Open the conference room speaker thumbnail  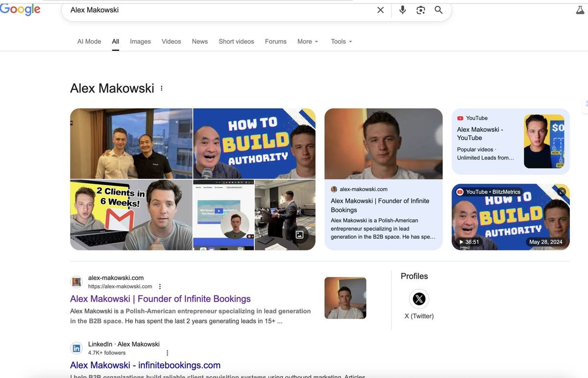[x=285, y=215]
